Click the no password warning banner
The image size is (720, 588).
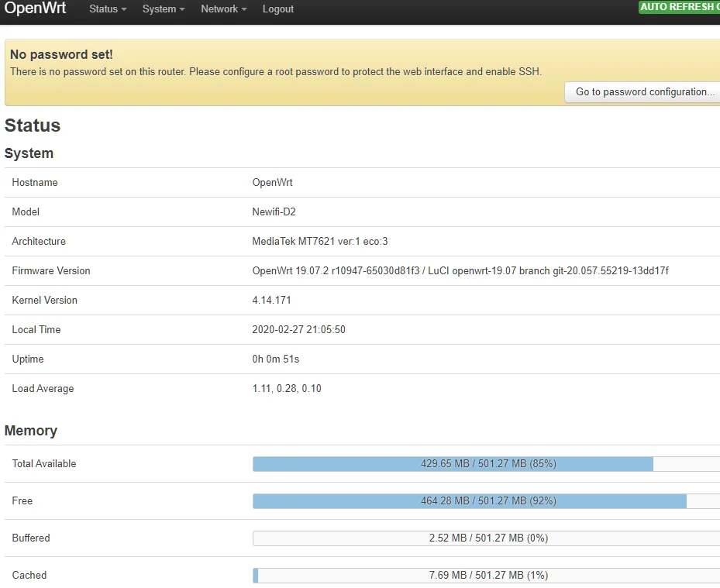click(271, 63)
